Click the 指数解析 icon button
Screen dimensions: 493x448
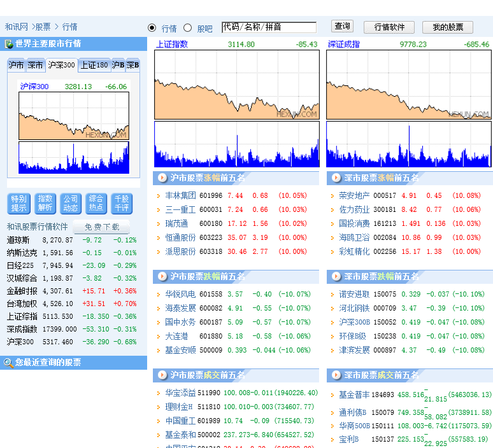point(45,204)
